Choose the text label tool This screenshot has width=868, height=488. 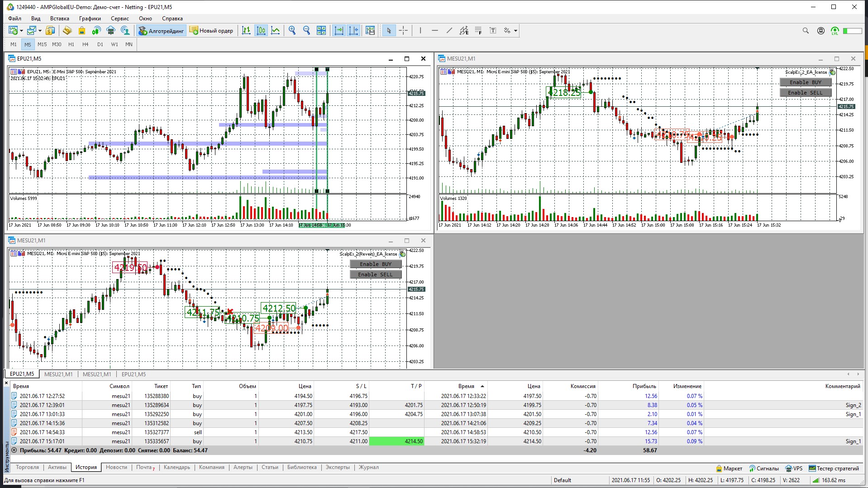click(493, 31)
